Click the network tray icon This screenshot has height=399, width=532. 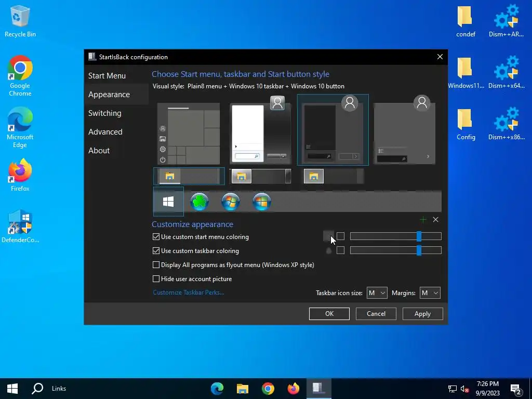[453, 389]
